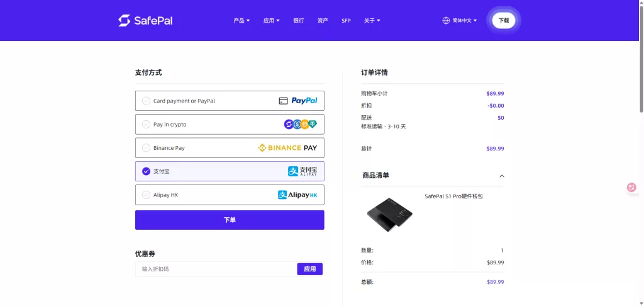The height and width of the screenshot is (306, 644).
Task: Select Alipay HK payment option
Action: click(230, 195)
